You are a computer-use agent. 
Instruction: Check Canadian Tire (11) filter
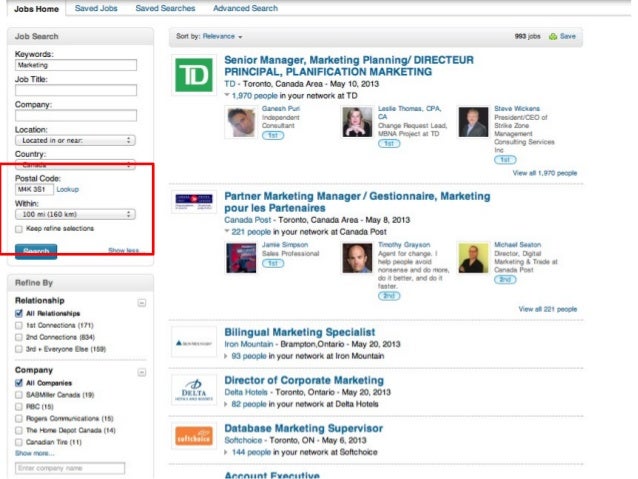pyautogui.click(x=19, y=442)
